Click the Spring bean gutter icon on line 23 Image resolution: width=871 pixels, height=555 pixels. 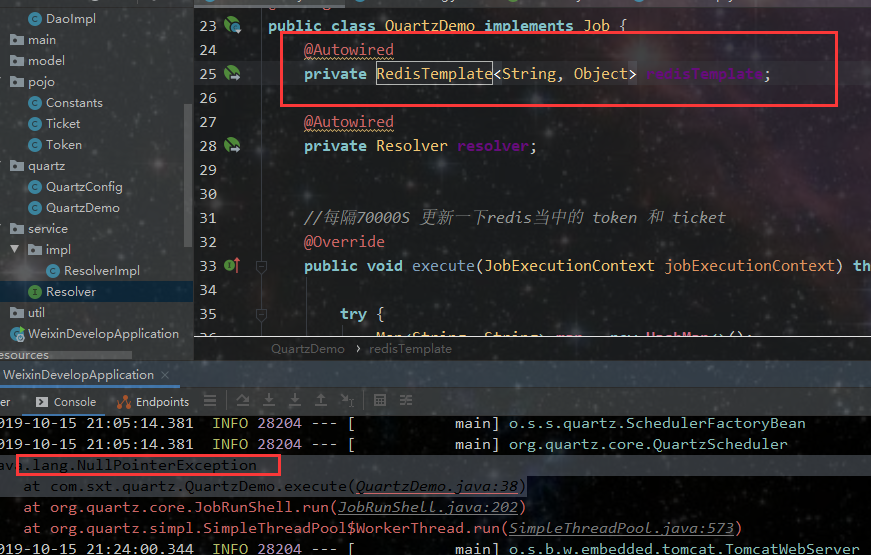[232, 25]
